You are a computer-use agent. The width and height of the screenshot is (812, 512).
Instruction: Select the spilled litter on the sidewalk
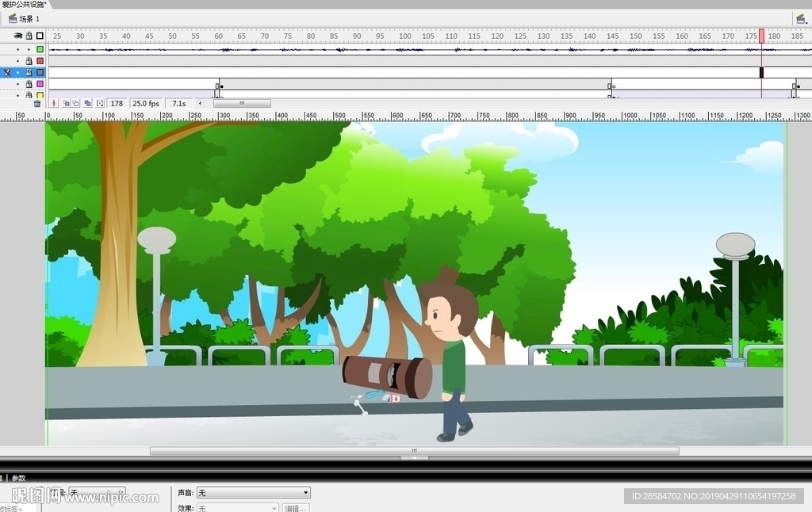(375, 401)
